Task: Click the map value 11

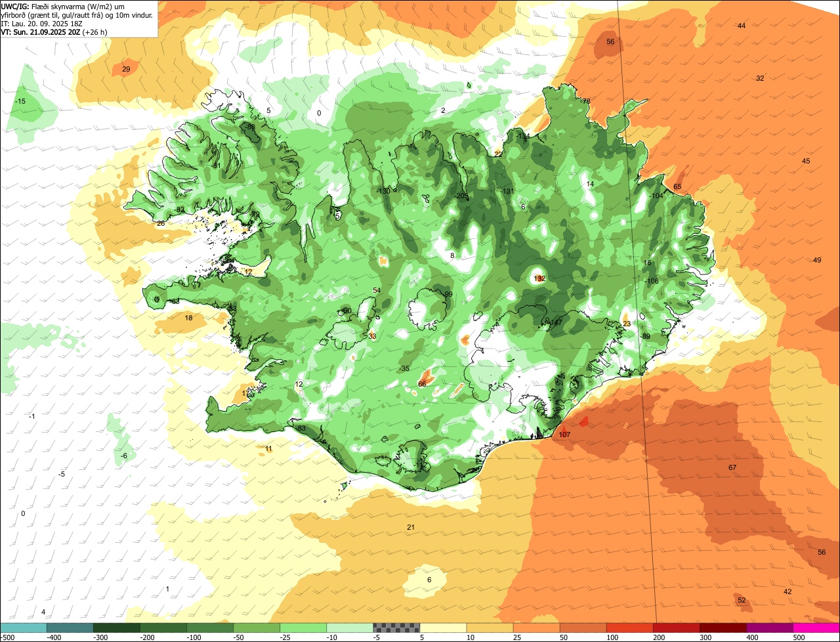Action: (268, 448)
